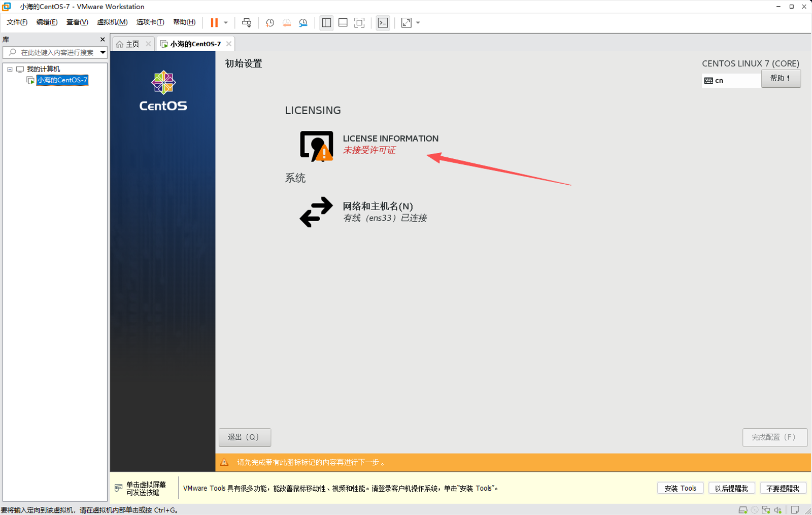Click the send Ctrl+Alt+Del toolbar icon

[x=247, y=22]
